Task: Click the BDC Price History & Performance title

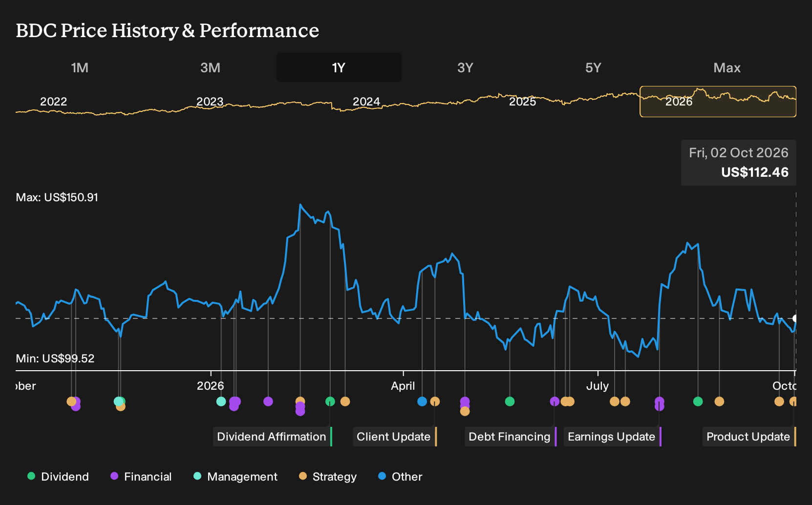Action: pyautogui.click(x=168, y=30)
